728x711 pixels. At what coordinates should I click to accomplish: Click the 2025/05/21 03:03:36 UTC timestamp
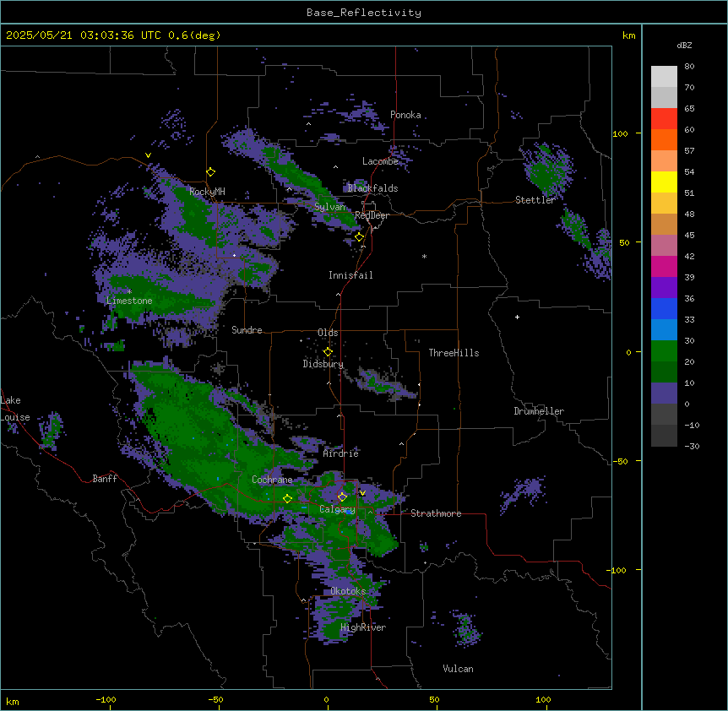(x=84, y=35)
